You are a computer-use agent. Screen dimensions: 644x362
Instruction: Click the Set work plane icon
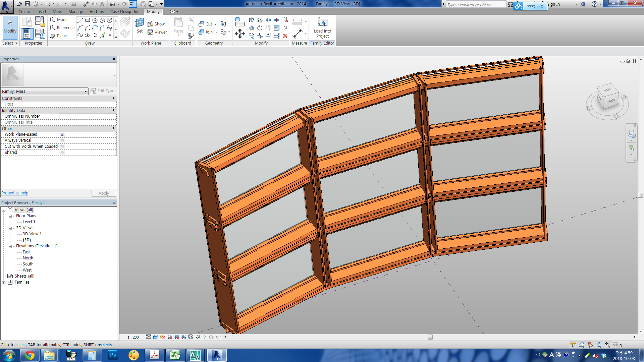click(x=140, y=26)
